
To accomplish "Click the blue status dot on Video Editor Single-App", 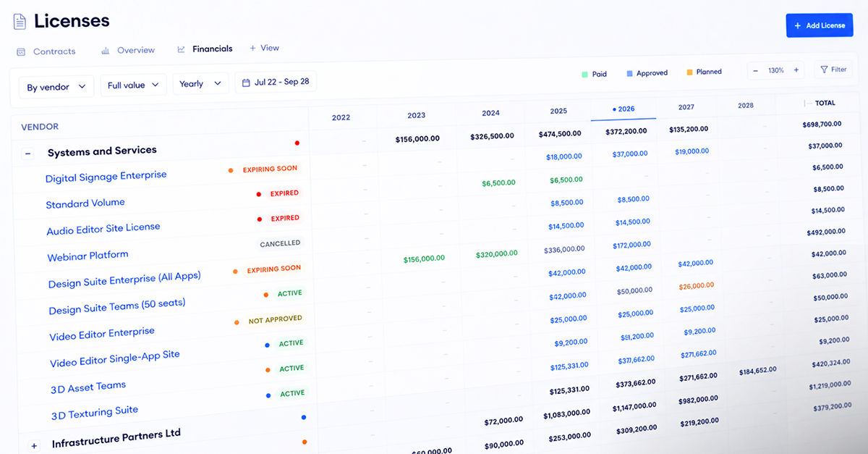I will coord(267,345).
